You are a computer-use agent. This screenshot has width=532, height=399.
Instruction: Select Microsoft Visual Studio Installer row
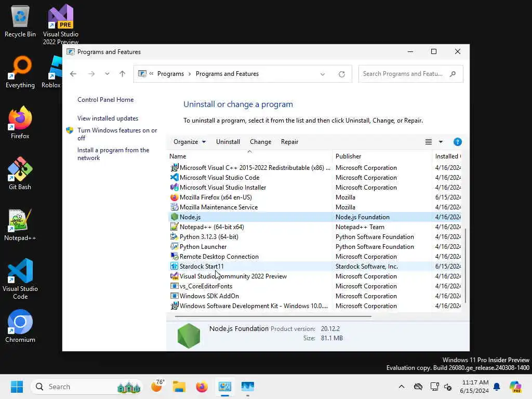[x=314, y=187]
